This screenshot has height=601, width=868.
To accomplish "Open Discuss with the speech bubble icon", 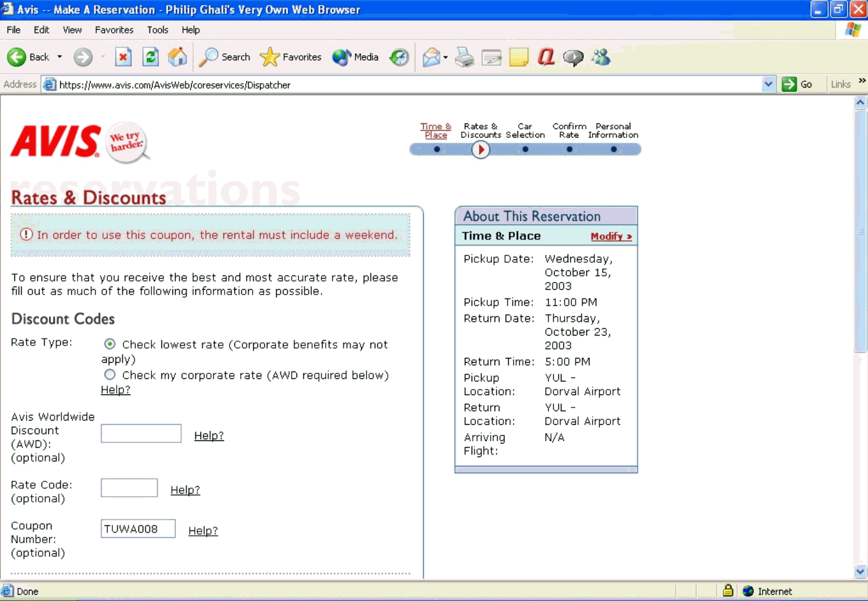I will [x=573, y=57].
